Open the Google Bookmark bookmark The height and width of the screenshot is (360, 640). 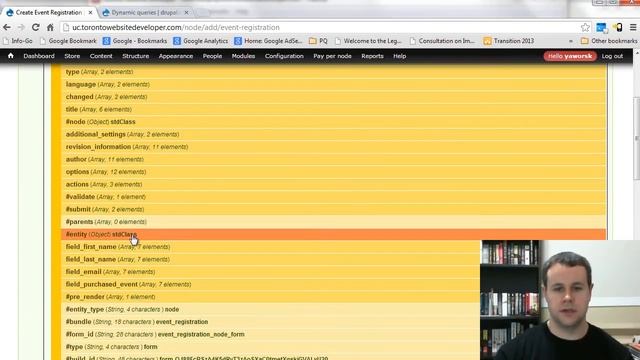pos(68,41)
